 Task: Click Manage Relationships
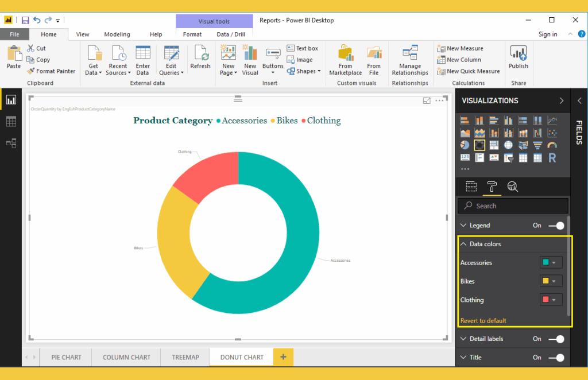coord(410,60)
